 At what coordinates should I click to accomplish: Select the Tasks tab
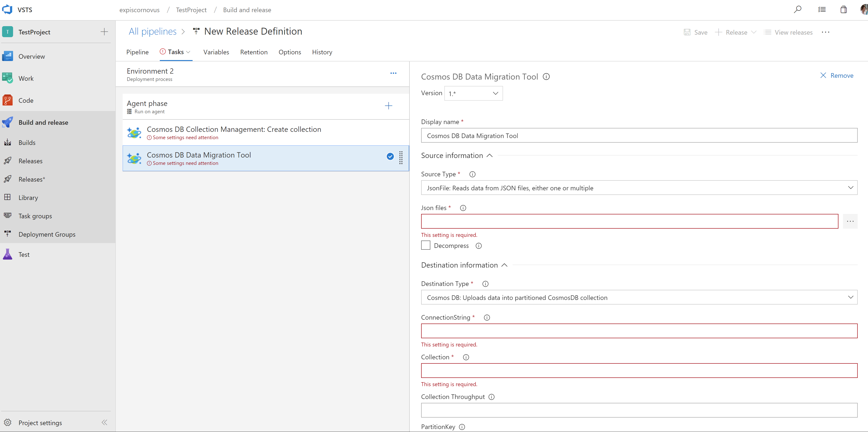[176, 52]
